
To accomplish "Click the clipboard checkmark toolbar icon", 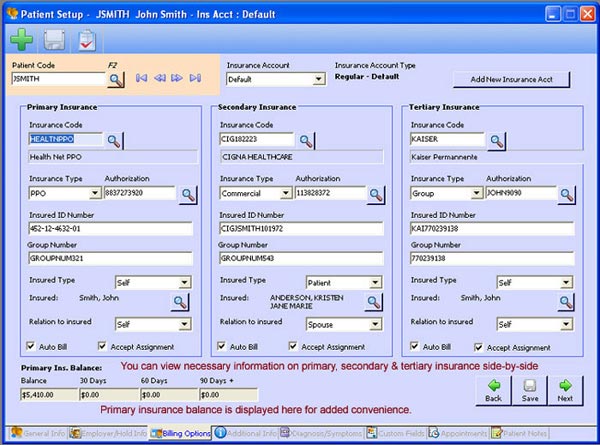I will tap(87, 39).
